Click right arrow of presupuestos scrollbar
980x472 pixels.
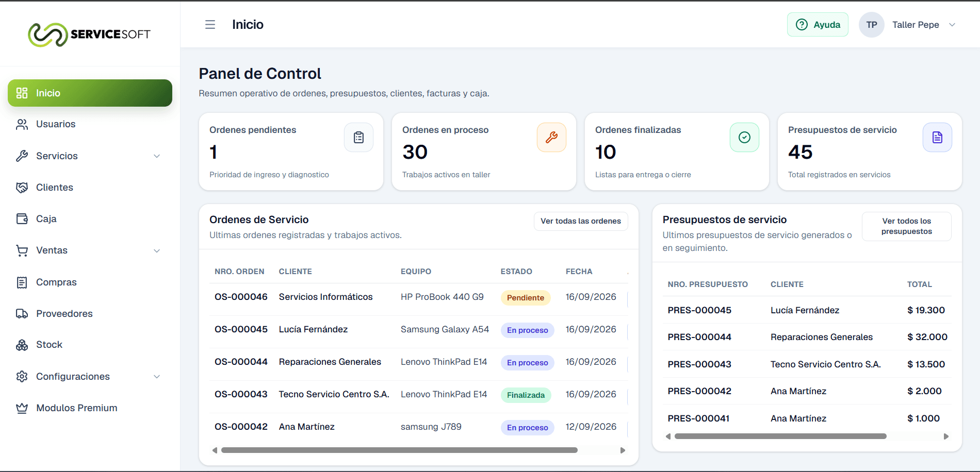(946, 436)
